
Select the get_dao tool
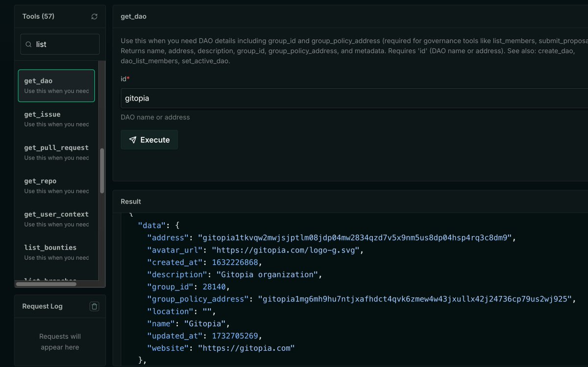pyautogui.click(x=56, y=86)
